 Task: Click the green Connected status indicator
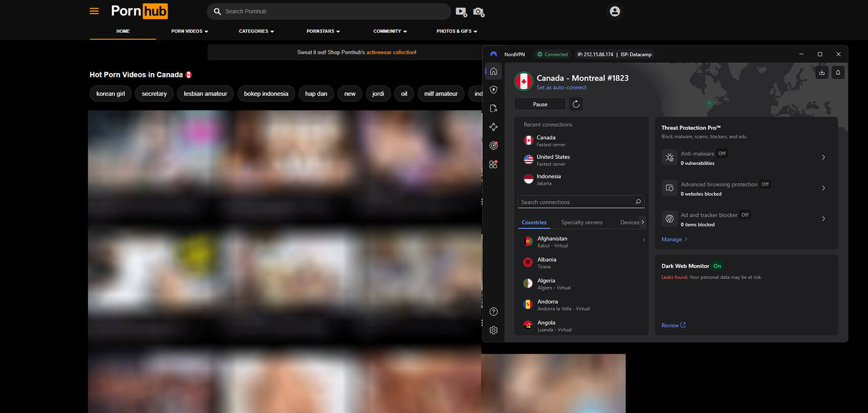(552, 54)
